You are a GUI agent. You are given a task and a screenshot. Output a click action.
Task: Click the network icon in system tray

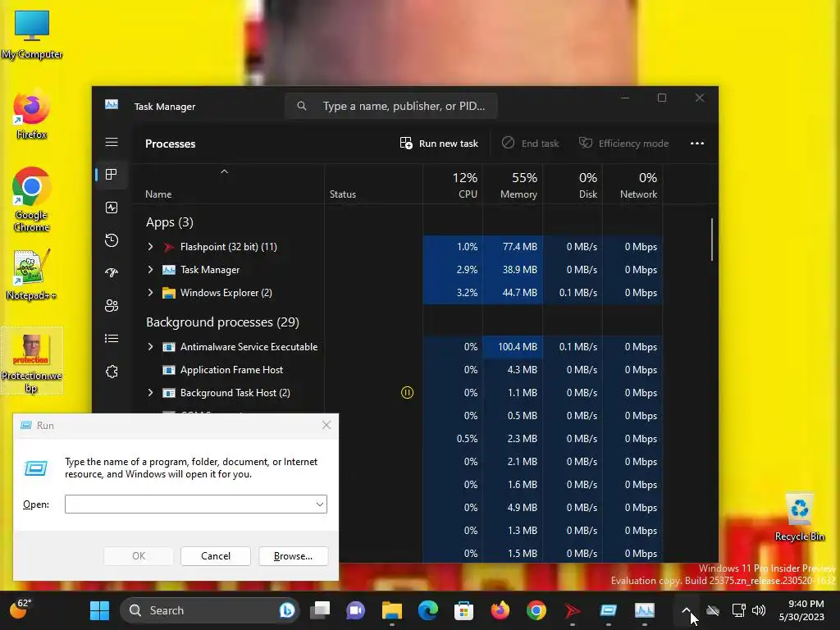(x=739, y=610)
